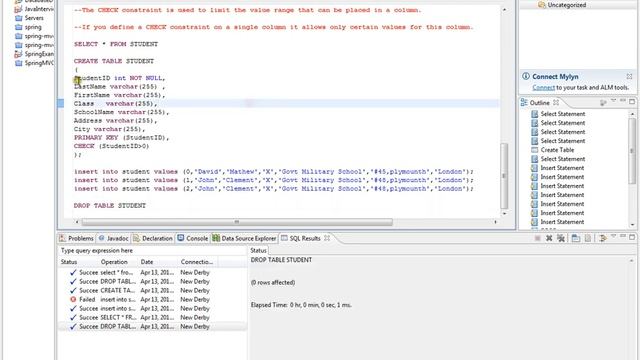Click the query expression filter field
Viewport: 640px width, 360px height.
click(x=152, y=251)
